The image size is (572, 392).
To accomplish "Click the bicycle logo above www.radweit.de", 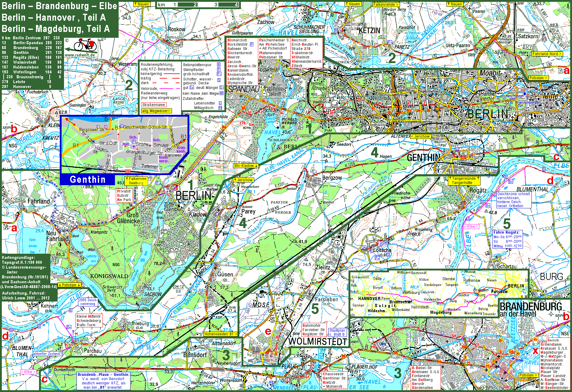I will pyautogui.click(x=85, y=45).
